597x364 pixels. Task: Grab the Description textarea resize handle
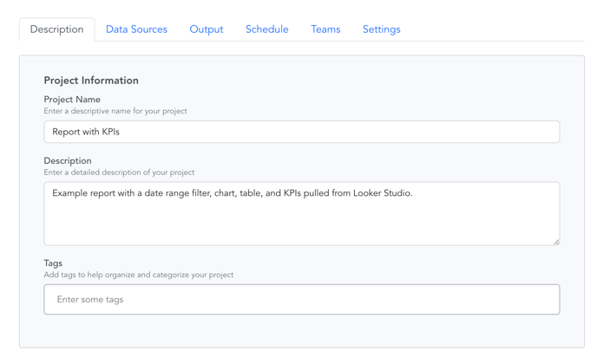pyautogui.click(x=555, y=241)
